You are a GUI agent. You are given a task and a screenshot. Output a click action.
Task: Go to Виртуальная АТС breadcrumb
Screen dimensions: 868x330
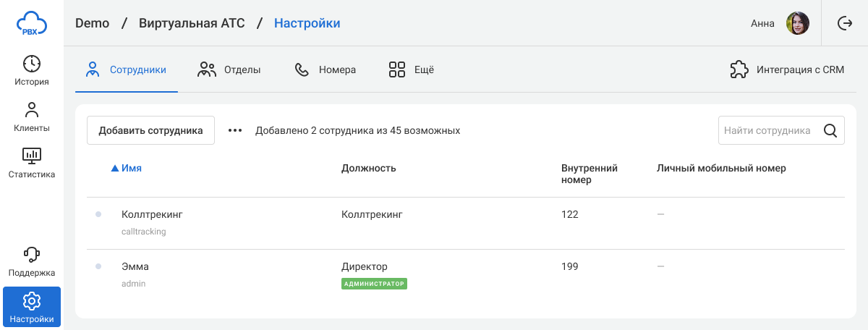[192, 23]
